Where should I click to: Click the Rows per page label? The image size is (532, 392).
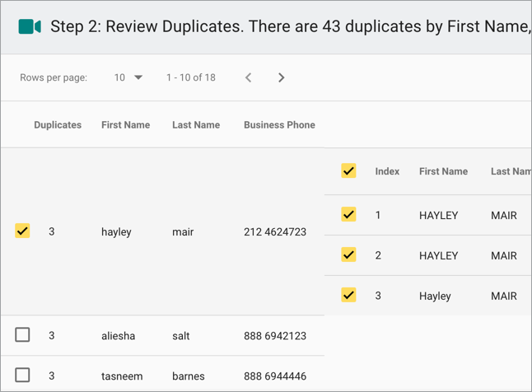(x=54, y=77)
